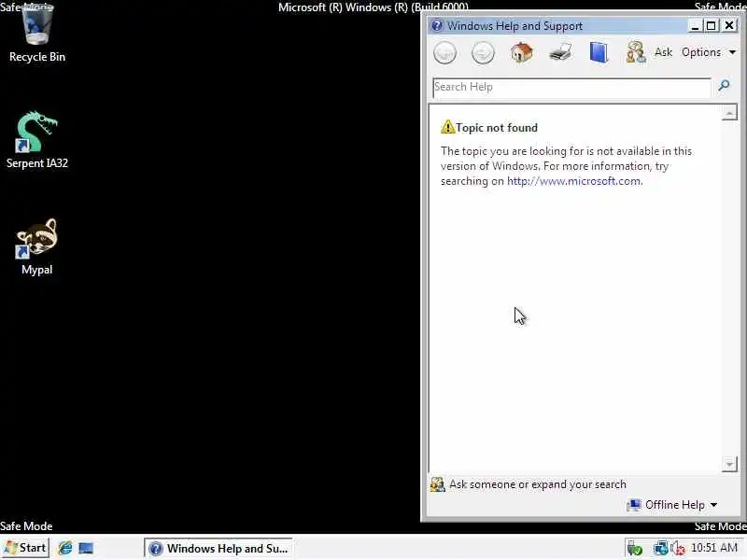The image size is (747, 560).
Task: Click the scrollbar down arrow in help pane
Action: point(729,463)
